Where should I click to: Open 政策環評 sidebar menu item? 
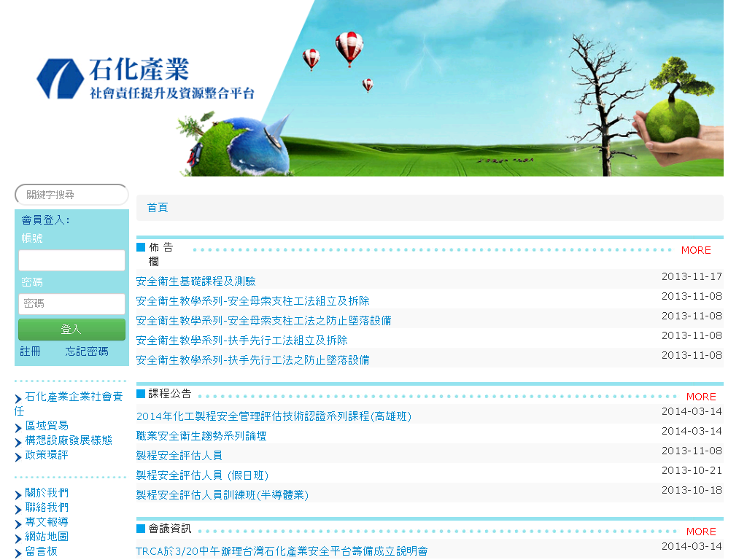click(47, 455)
